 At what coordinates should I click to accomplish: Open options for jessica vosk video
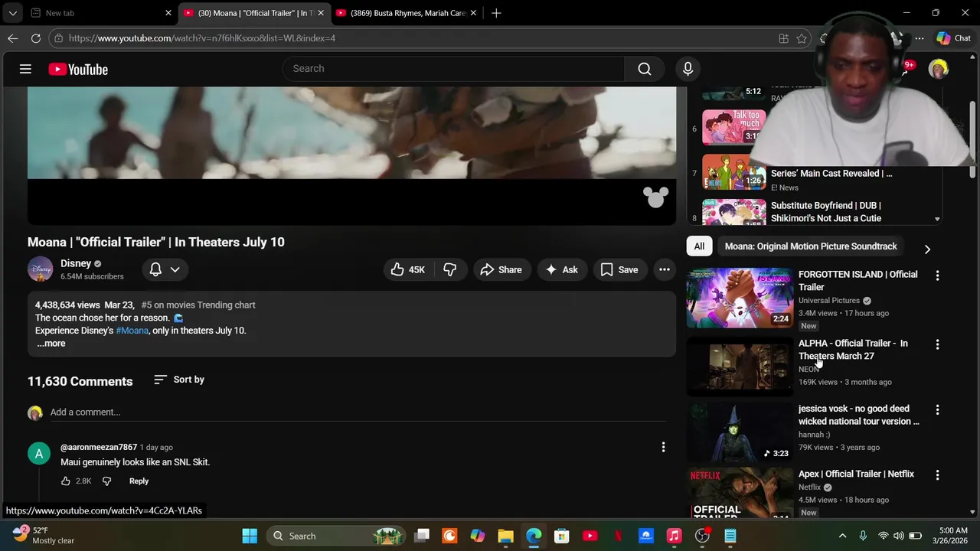937,410
